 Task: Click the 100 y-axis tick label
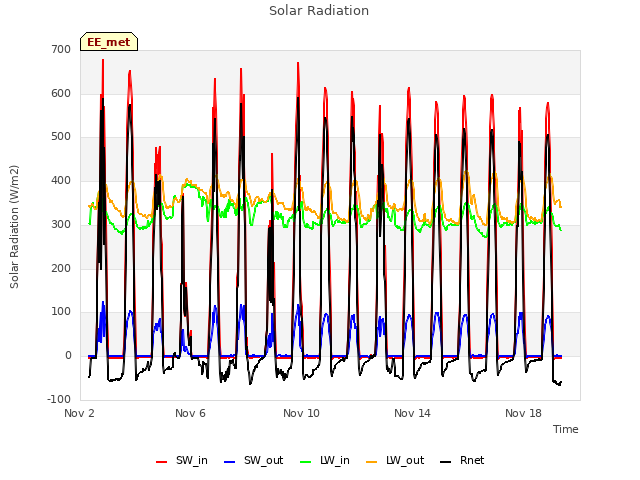coord(61,312)
